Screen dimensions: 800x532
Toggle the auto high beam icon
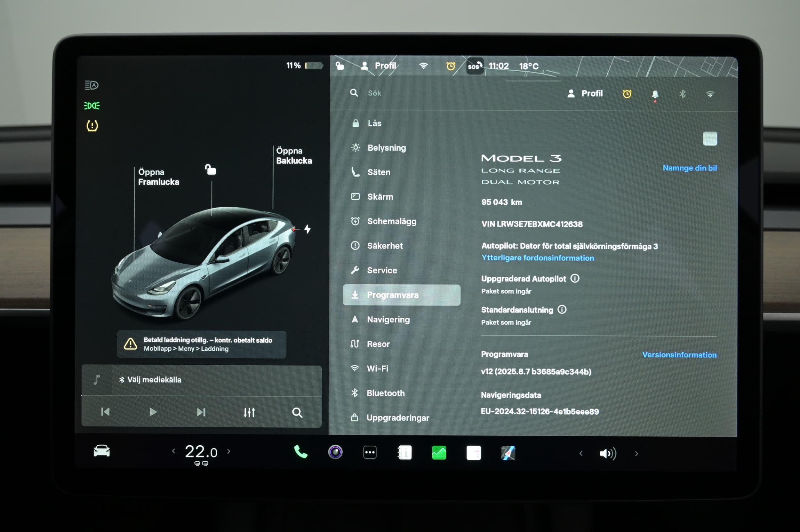click(92, 85)
